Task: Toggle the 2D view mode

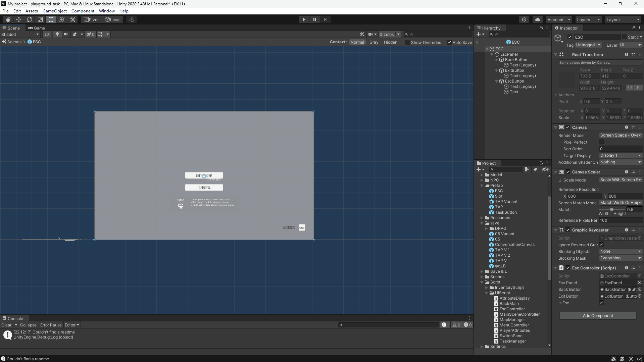Action: [46, 34]
